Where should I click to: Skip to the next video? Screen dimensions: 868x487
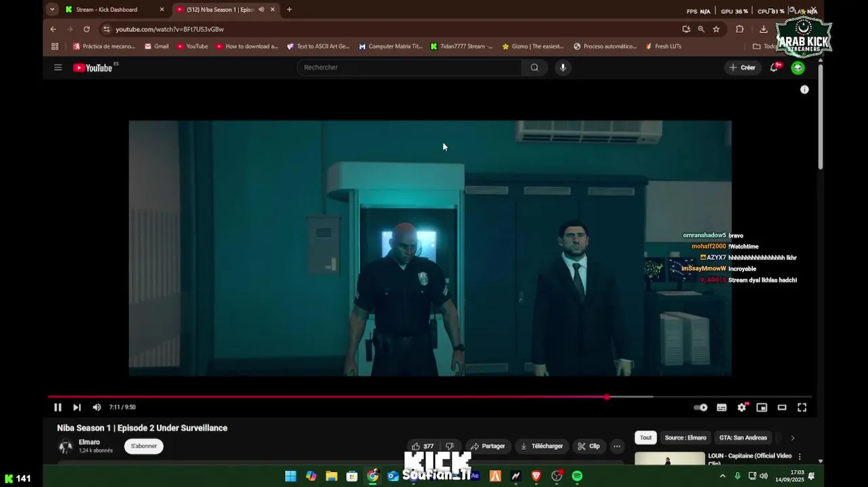pos(77,407)
